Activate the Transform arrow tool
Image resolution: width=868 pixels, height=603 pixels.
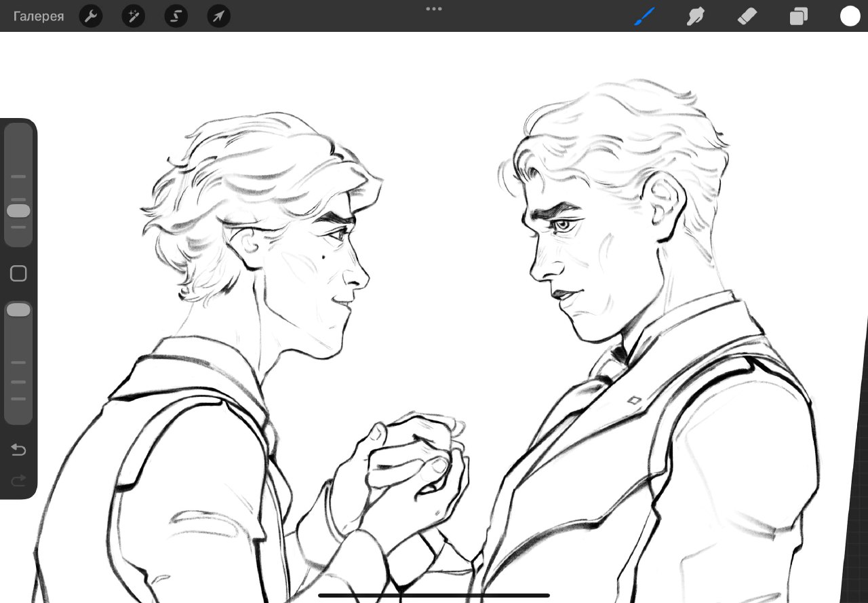click(x=218, y=16)
